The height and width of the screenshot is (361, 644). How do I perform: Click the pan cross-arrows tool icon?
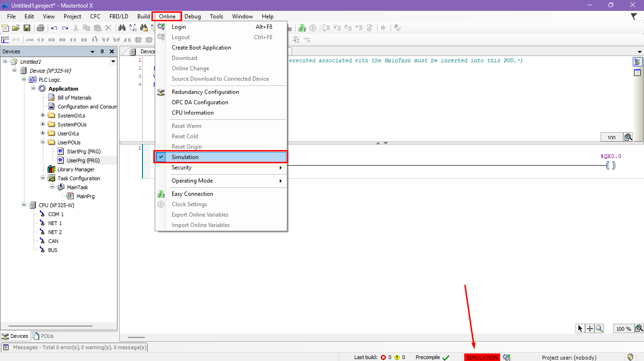point(590,328)
